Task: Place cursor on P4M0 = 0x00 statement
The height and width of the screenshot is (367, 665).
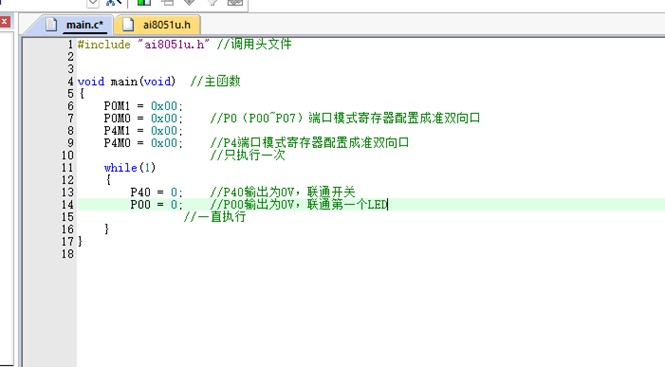Action: (143, 143)
